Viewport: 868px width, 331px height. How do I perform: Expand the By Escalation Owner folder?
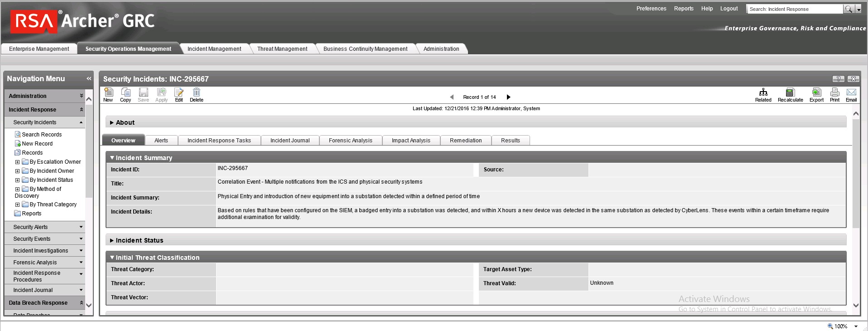tap(17, 162)
